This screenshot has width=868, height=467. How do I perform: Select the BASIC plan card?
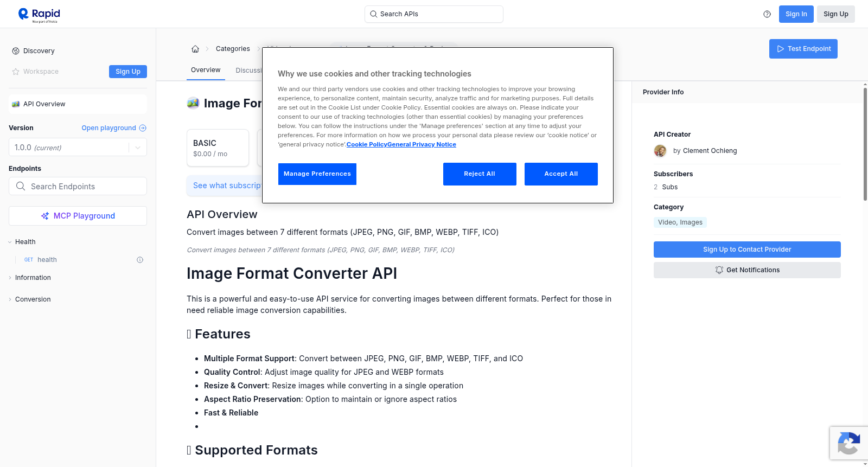coord(218,148)
